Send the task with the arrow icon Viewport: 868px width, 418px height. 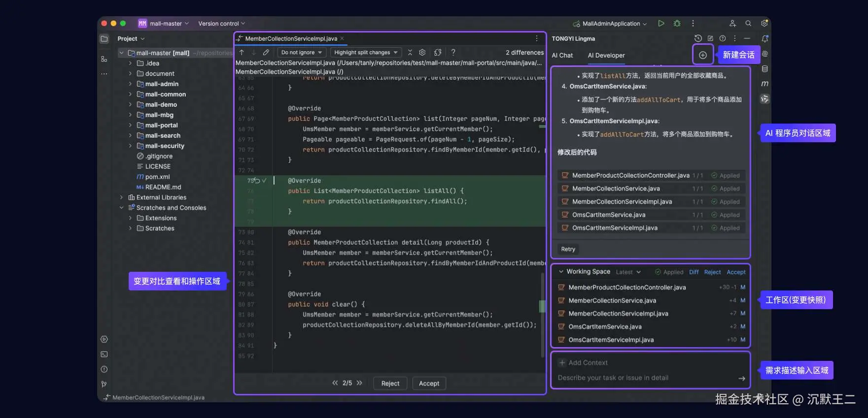[x=741, y=378]
